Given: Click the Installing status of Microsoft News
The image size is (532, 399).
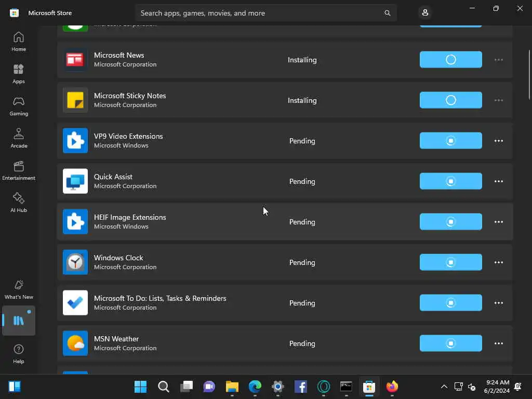Looking at the screenshot, I should pos(302,60).
